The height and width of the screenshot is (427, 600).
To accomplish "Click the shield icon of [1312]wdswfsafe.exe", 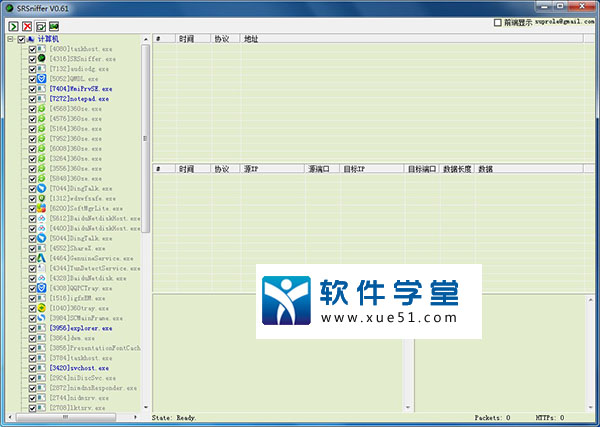I will (x=42, y=198).
